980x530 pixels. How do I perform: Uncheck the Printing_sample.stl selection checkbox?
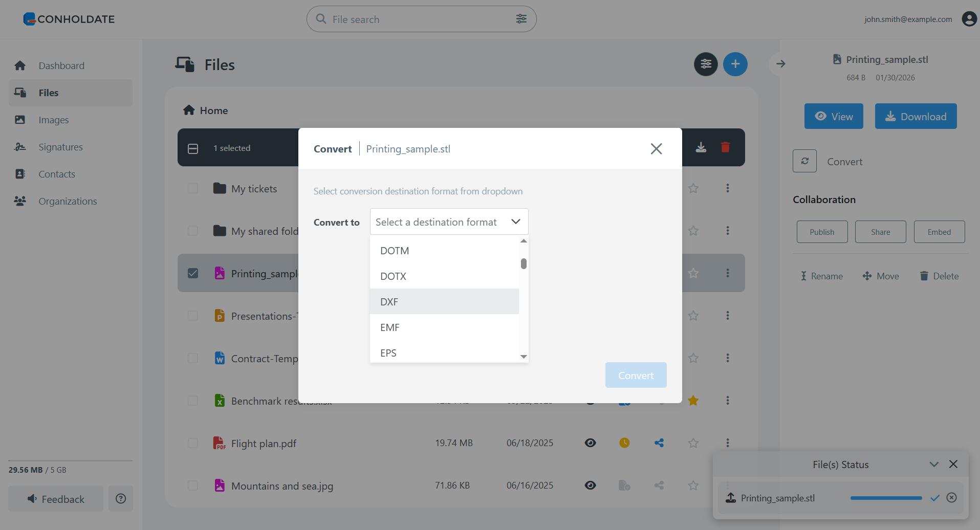point(193,273)
